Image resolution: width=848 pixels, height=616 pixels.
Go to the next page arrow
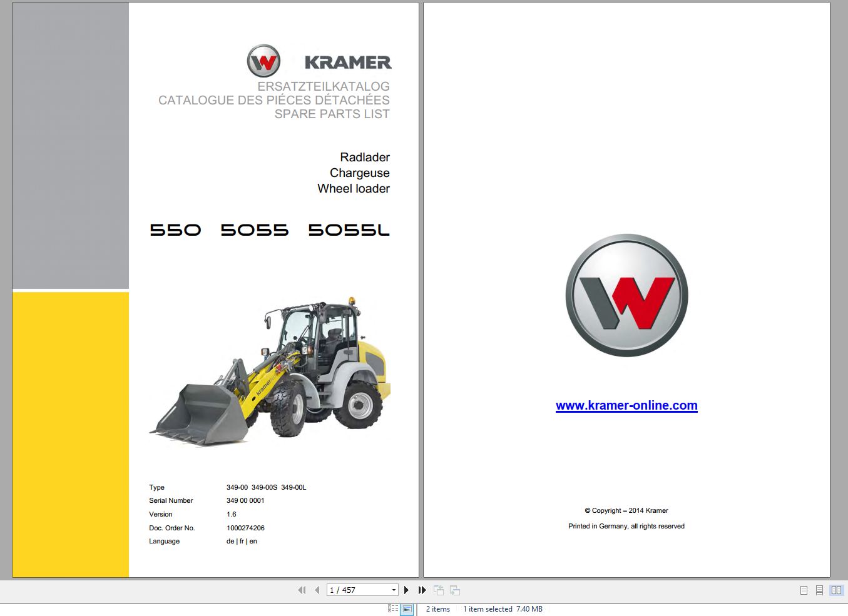coord(406,590)
